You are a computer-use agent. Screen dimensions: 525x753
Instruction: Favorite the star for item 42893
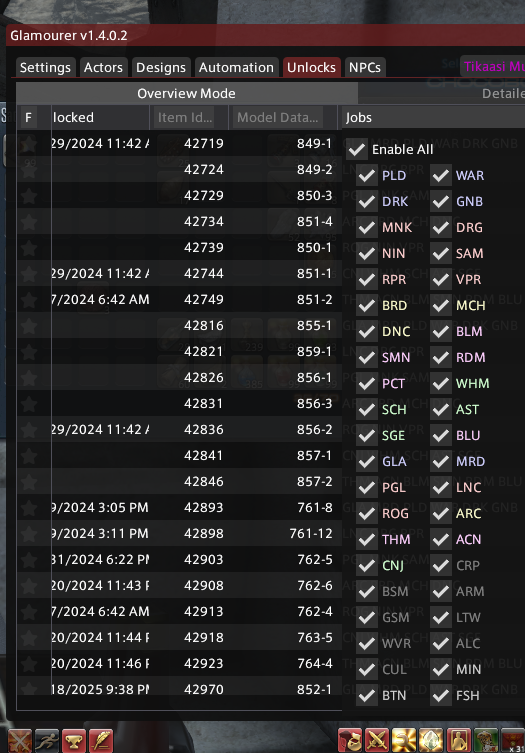pos(29,507)
